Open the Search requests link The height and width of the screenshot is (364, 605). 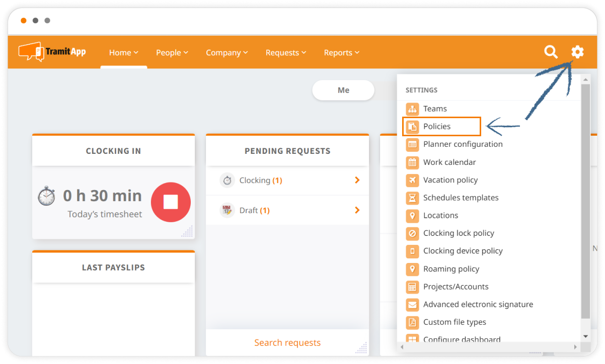[287, 343]
